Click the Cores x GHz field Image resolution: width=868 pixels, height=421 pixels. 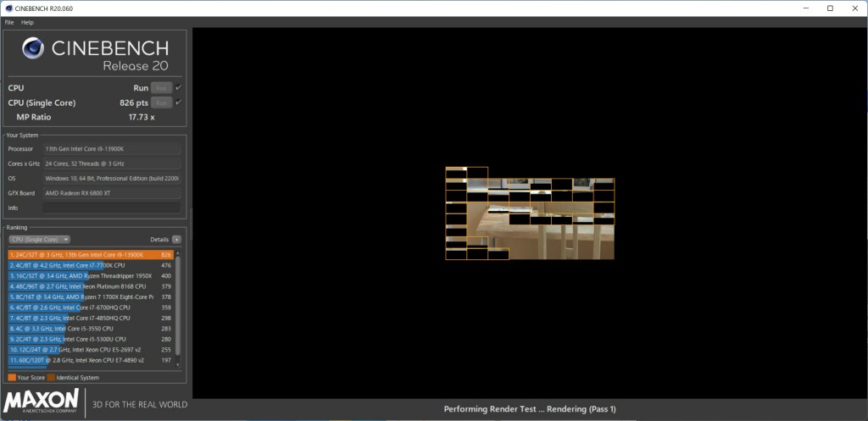pyautogui.click(x=112, y=163)
